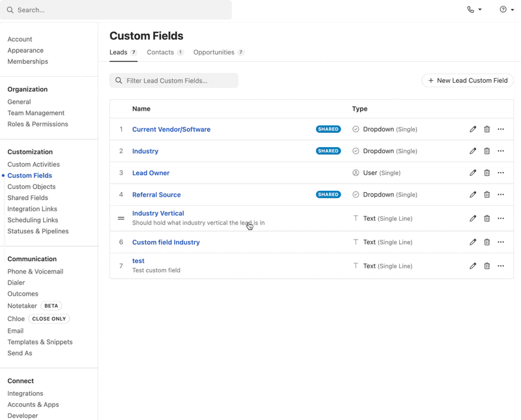
Task: Edit the test custom field
Action: click(473, 266)
